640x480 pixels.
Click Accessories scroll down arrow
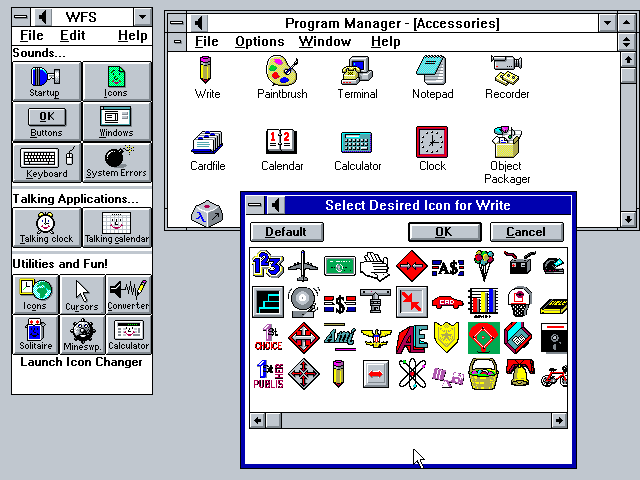(x=628, y=219)
